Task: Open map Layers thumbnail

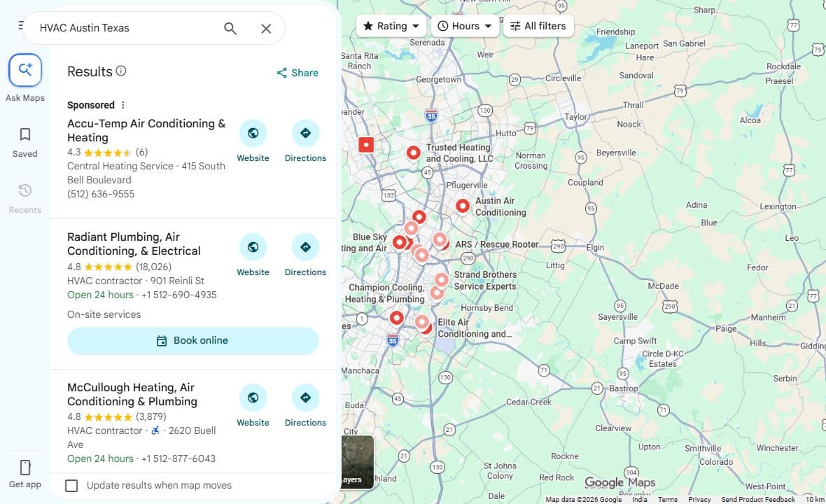Action: tap(358, 462)
